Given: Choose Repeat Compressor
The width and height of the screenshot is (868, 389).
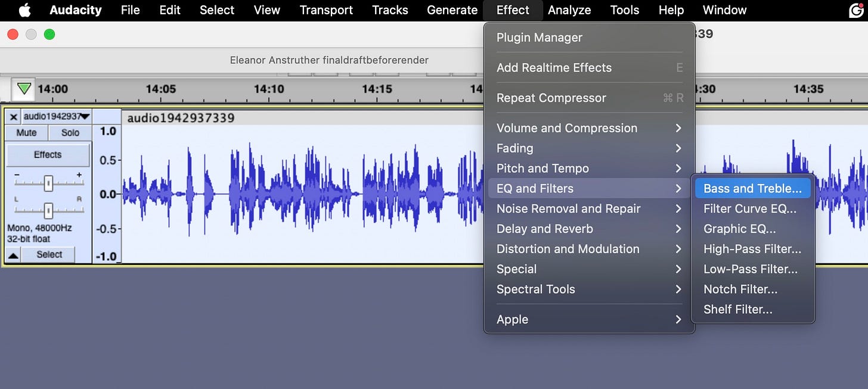Looking at the screenshot, I should 589,98.
